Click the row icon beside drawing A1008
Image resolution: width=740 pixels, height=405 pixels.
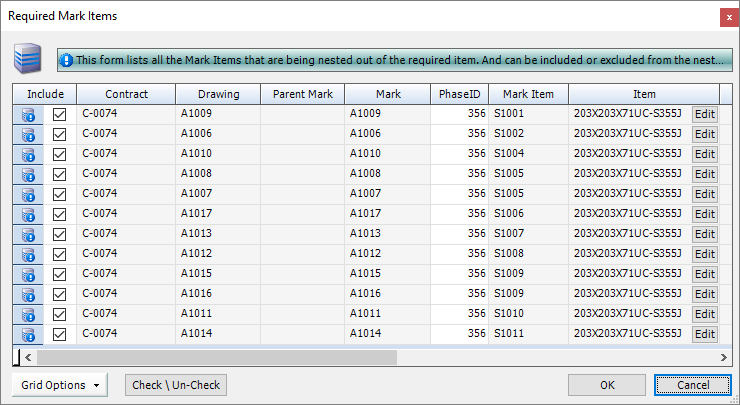pos(28,174)
